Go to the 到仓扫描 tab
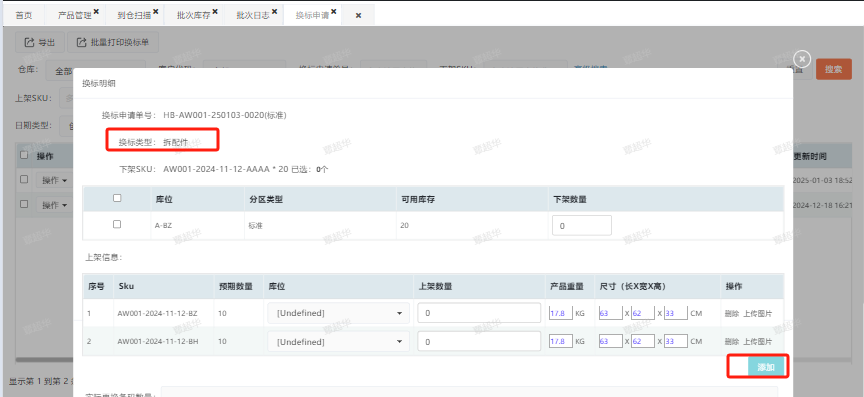The height and width of the screenshot is (397, 864). pos(134,15)
